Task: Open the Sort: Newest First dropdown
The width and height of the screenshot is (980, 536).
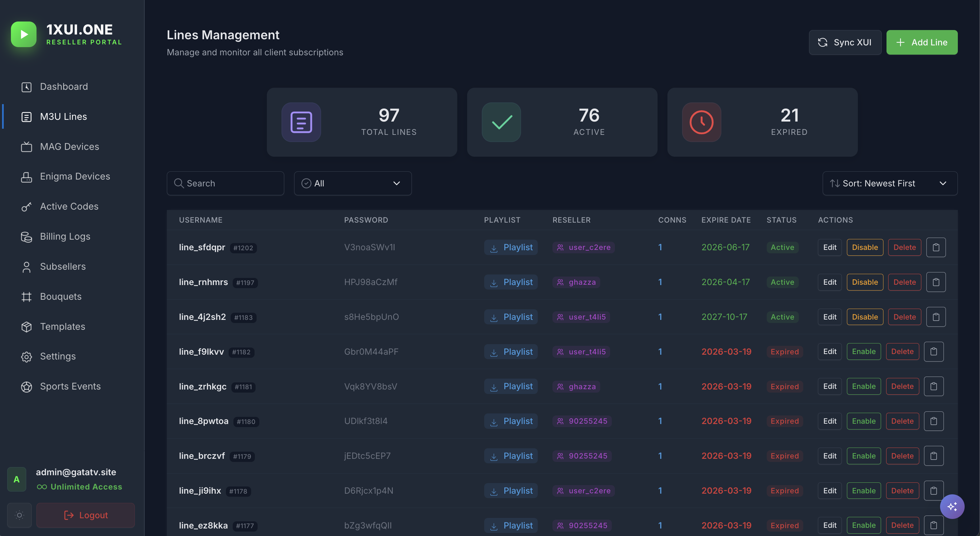Action: [x=890, y=183]
